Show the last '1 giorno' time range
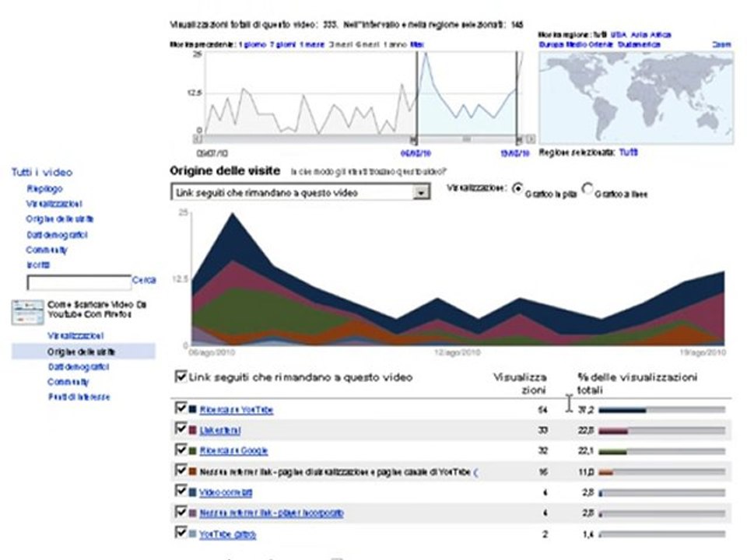 [252, 44]
